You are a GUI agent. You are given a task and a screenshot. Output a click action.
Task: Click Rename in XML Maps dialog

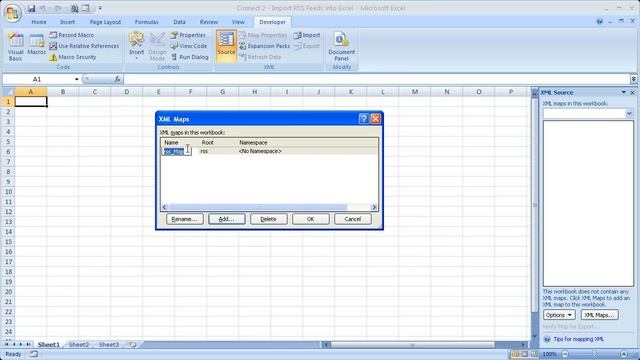pyautogui.click(x=184, y=219)
